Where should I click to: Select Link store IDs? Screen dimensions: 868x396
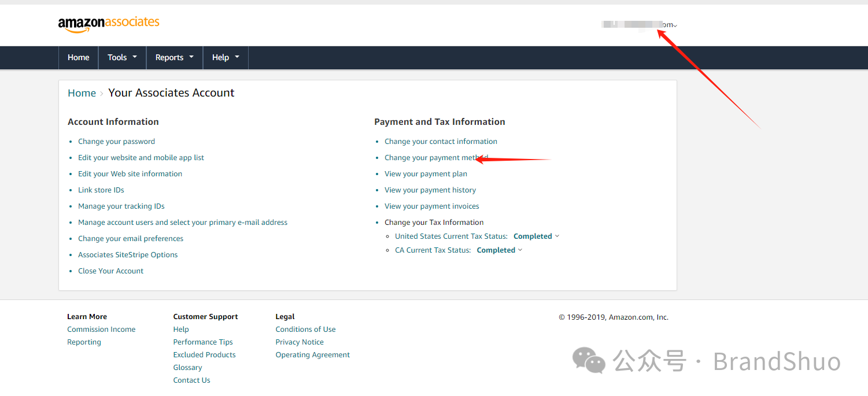[x=101, y=190]
